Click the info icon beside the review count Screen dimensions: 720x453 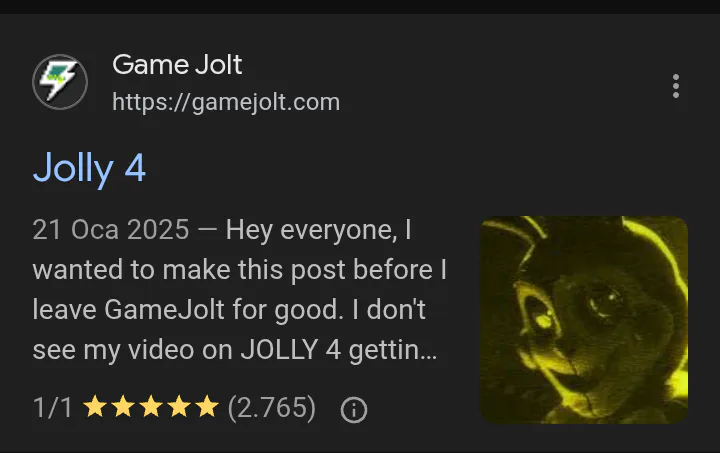[x=354, y=409]
